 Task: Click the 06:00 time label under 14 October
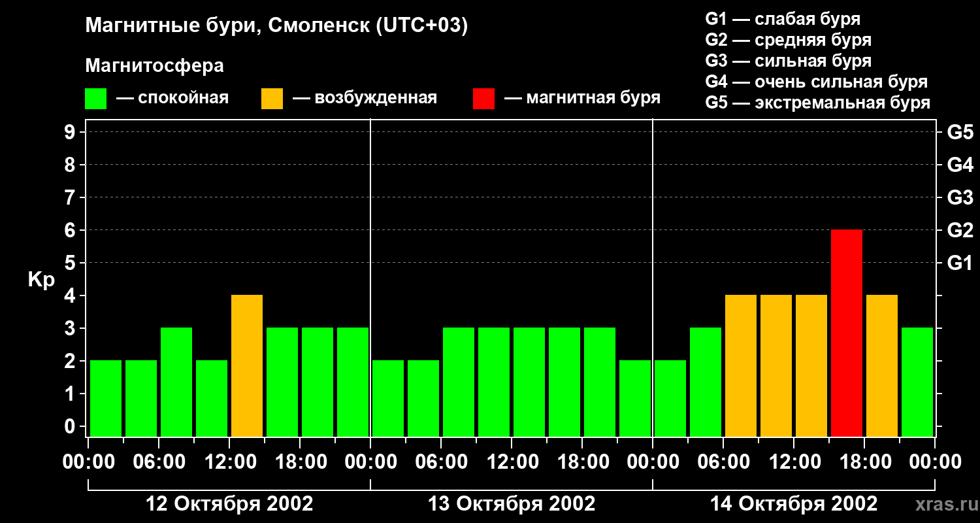[723, 462]
